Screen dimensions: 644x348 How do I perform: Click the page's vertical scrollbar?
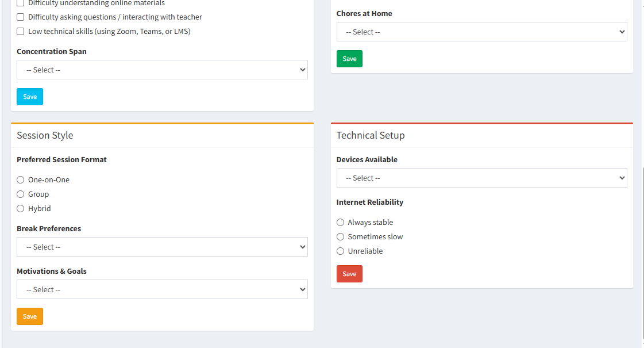pos(643,253)
